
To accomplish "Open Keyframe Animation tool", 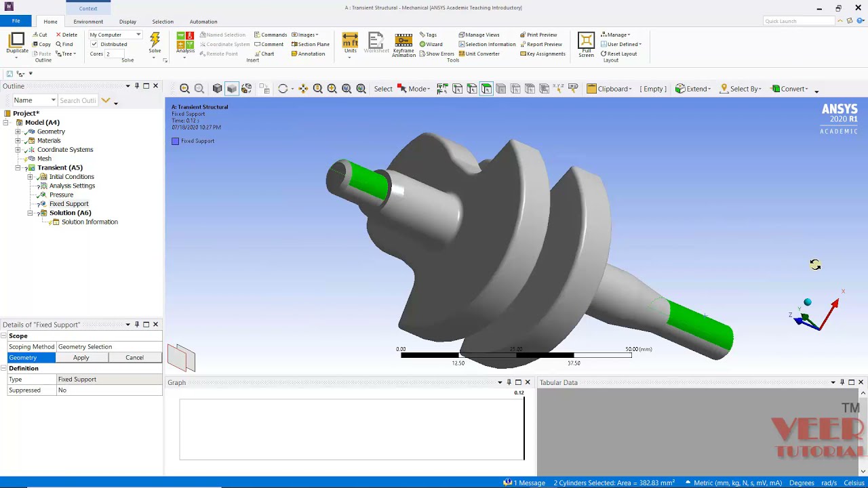I will [403, 45].
